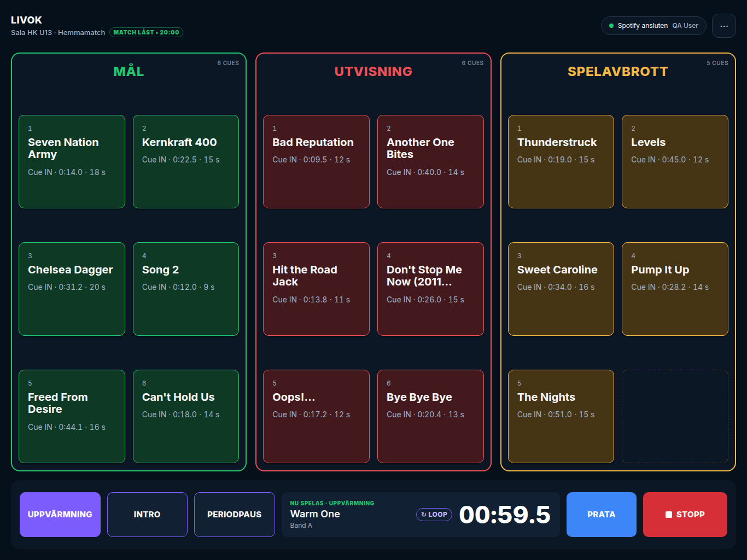Click the Warm One track title
Screen dimensions: 747x560
(x=315, y=514)
